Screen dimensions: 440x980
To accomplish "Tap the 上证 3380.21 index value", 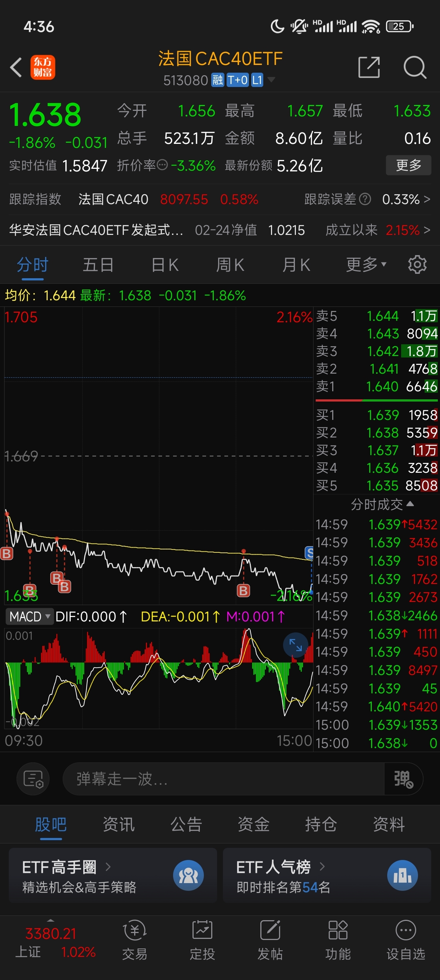I will 51,933.
